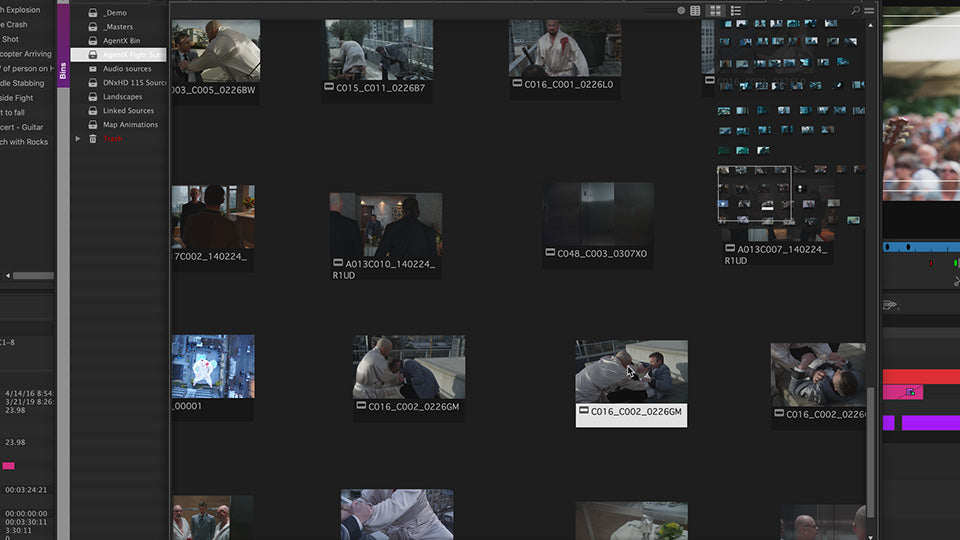960x540 pixels.
Task: Click the clip icon beside C015_C011_0226B7
Action: tap(329, 88)
